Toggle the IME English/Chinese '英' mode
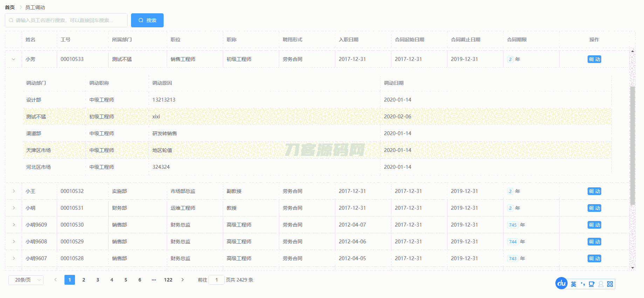 (574, 284)
